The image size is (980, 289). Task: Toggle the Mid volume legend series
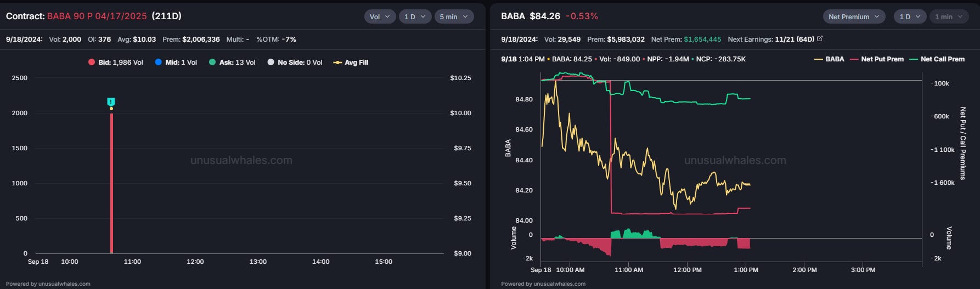176,63
